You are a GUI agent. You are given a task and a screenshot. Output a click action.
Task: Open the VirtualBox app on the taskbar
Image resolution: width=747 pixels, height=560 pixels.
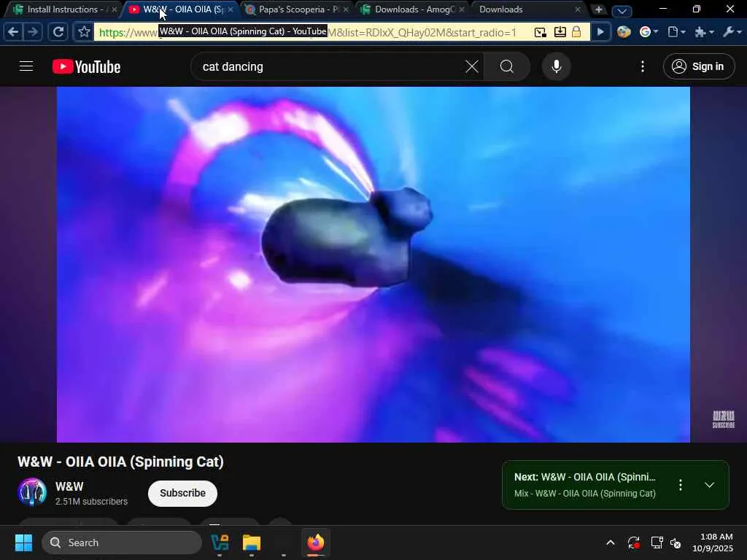pos(220,542)
